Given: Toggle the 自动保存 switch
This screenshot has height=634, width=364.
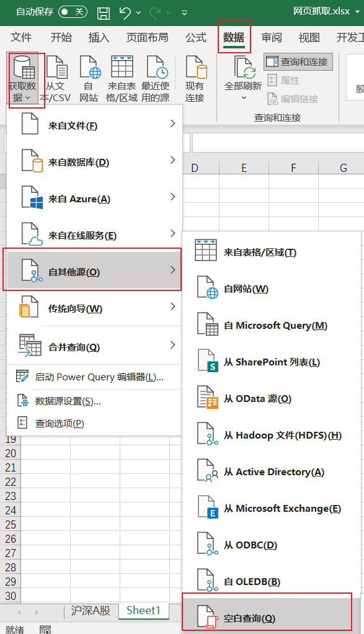Looking at the screenshot, I should (x=73, y=12).
